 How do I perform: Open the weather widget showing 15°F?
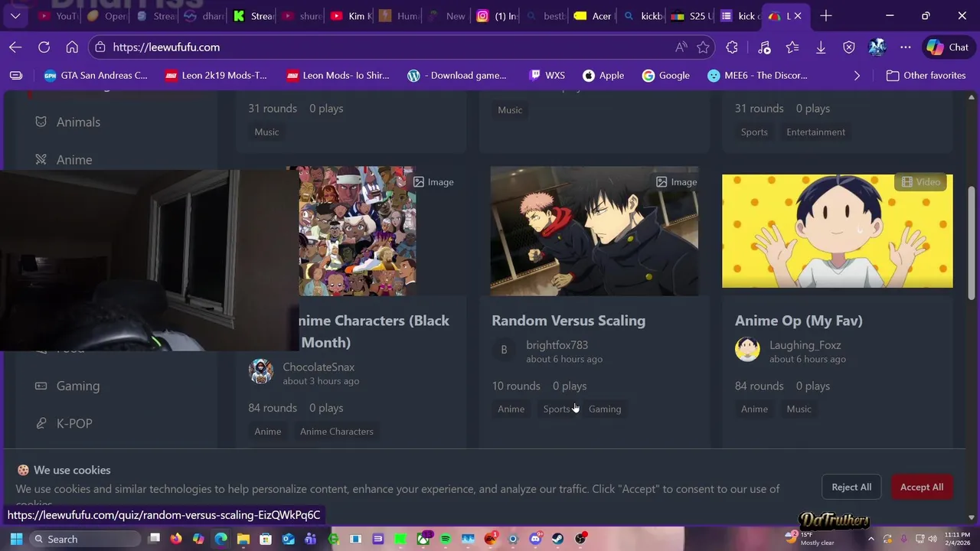coord(810,539)
